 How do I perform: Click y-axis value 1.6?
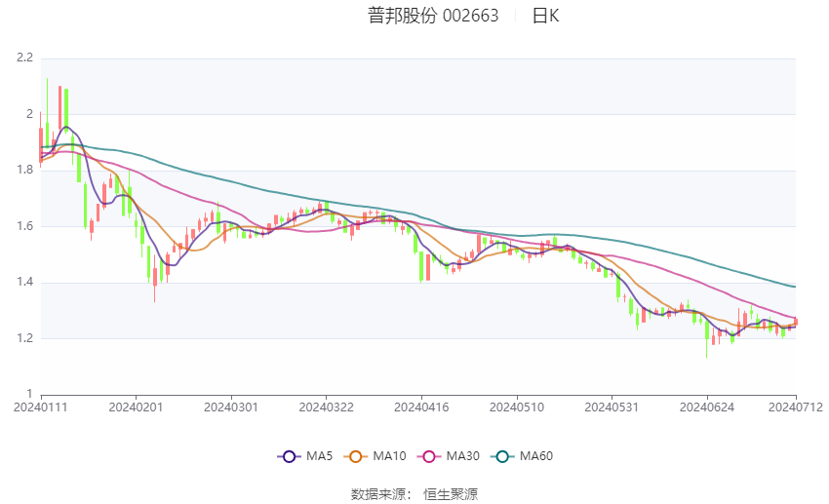[24, 226]
